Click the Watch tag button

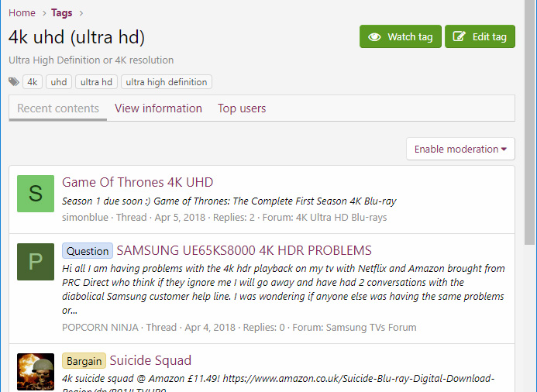click(x=400, y=36)
